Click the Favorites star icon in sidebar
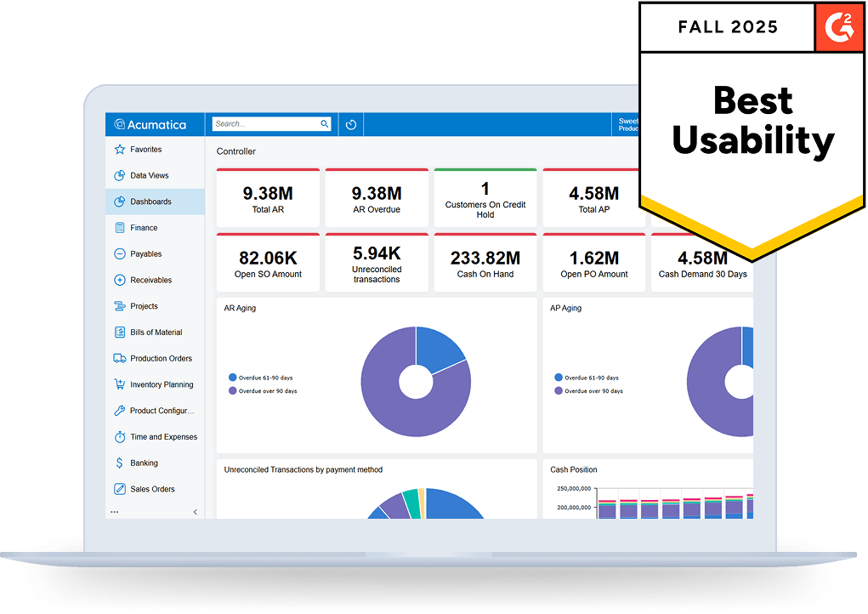Screen dimensions: 868x614 (x=120, y=150)
